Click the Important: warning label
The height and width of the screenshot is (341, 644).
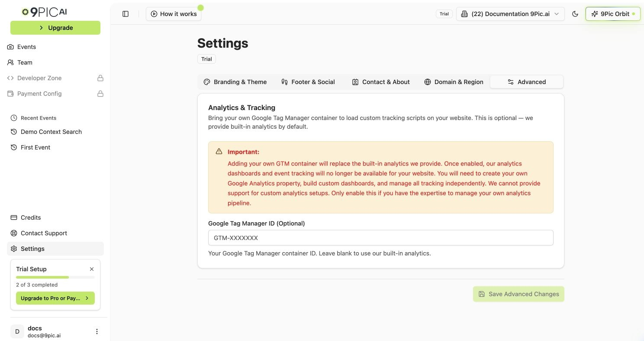point(243,152)
